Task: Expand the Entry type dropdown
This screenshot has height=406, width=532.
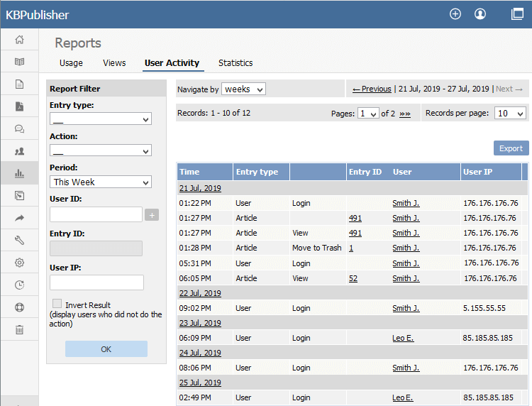Action: click(x=101, y=119)
